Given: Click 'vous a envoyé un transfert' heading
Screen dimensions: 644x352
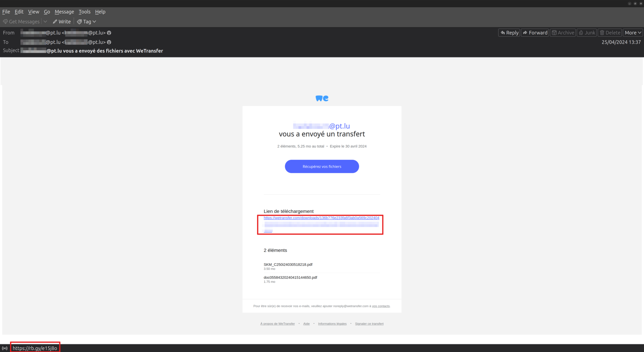Looking at the screenshot, I should tap(322, 134).
